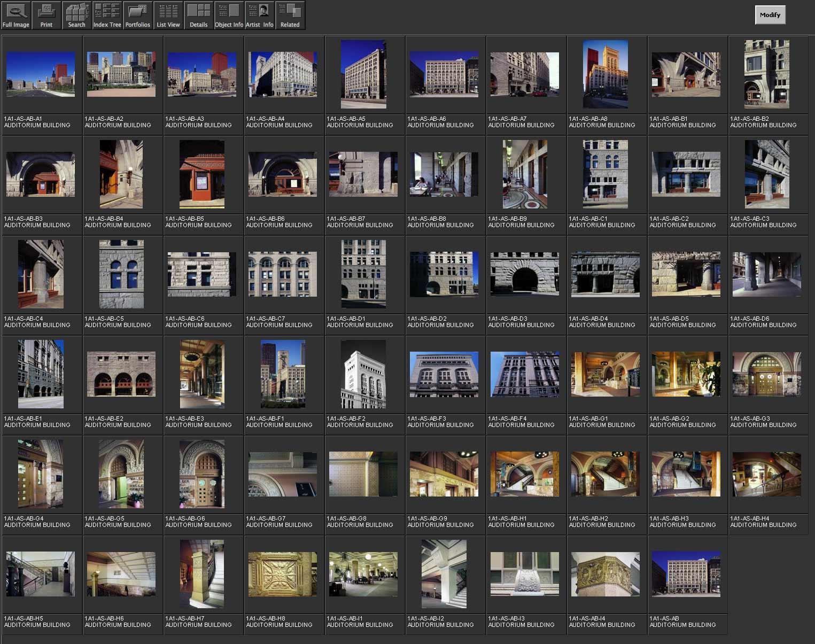815x644 pixels.
Task: Select thumbnail 1A1-AS-AB-D6
Action: [x=767, y=274]
